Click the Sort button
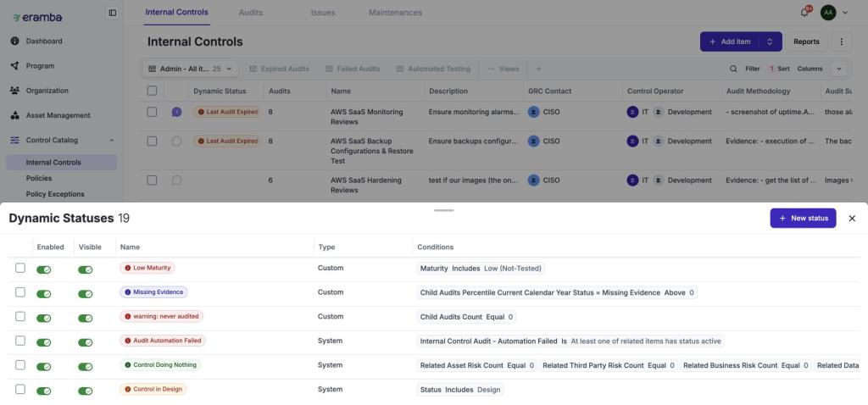The height and width of the screenshot is (405, 868). click(x=780, y=69)
